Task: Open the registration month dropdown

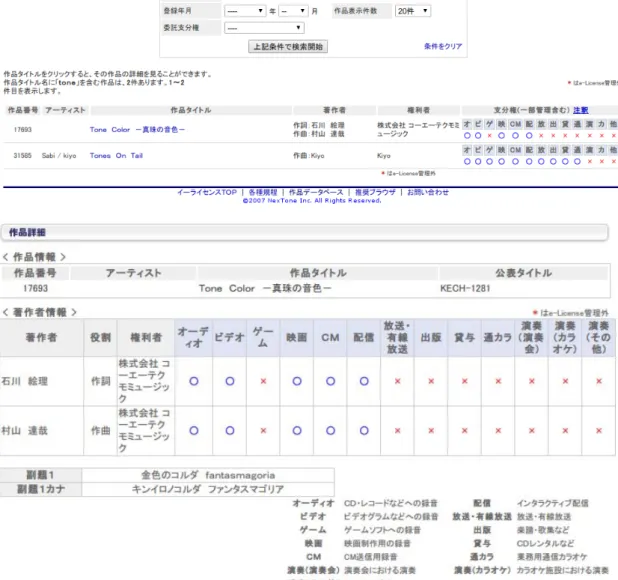Action: point(293,11)
